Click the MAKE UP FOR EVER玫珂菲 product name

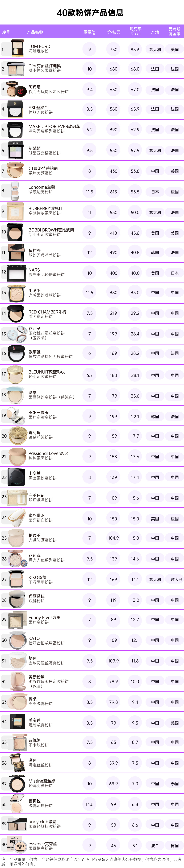click(54, 127)
